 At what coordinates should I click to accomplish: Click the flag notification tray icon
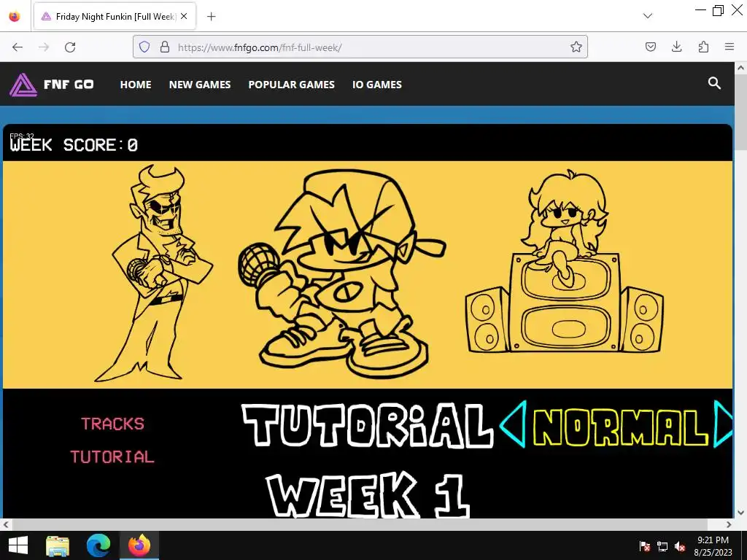point(645,546)
